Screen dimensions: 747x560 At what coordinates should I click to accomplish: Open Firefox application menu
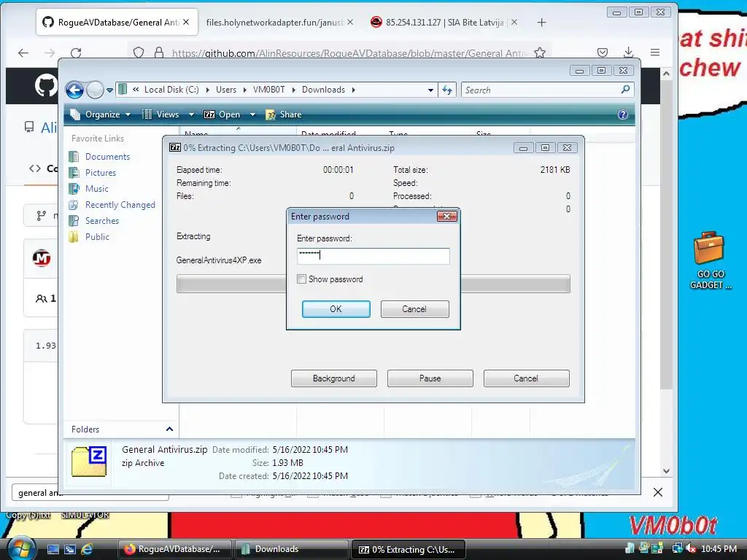655,52
